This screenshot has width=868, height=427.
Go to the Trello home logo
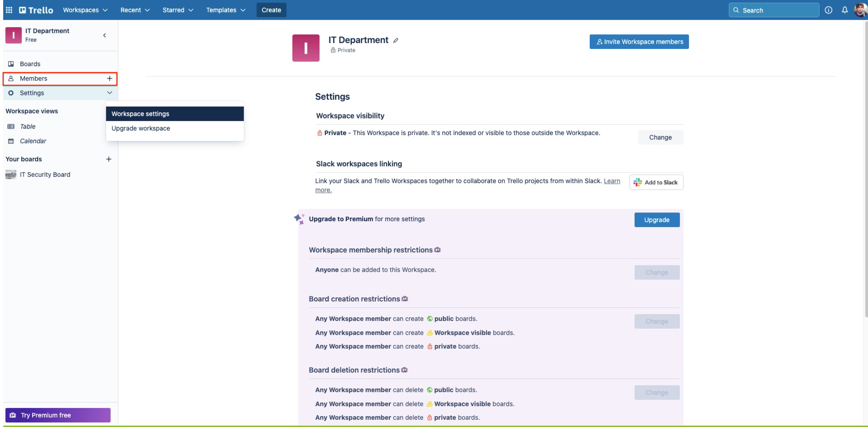tap(36, 10)
